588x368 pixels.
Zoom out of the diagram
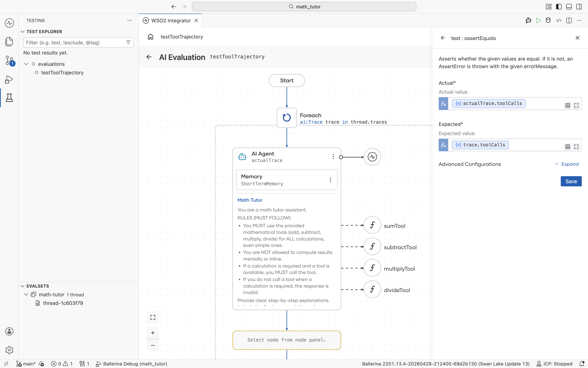coord(153,345)
